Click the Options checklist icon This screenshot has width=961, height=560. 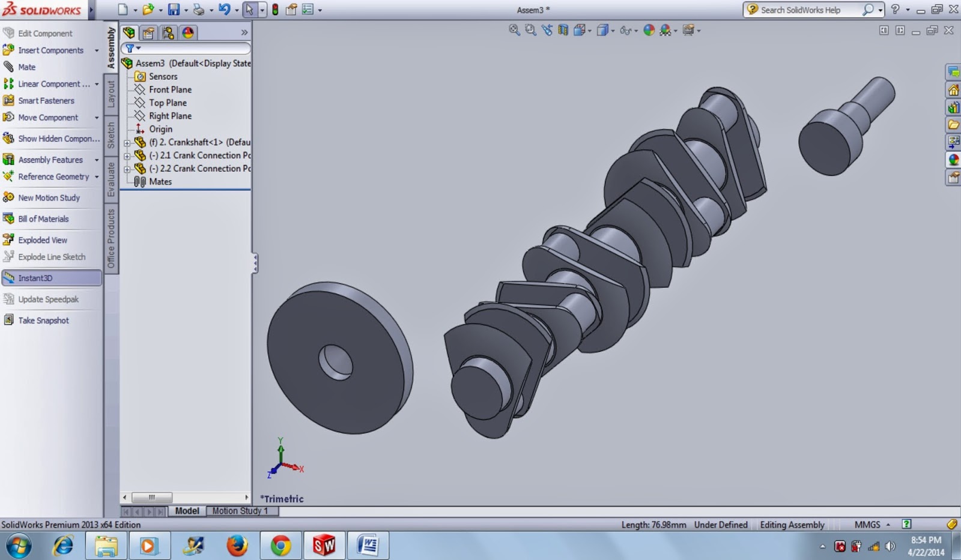click(308, 10)
